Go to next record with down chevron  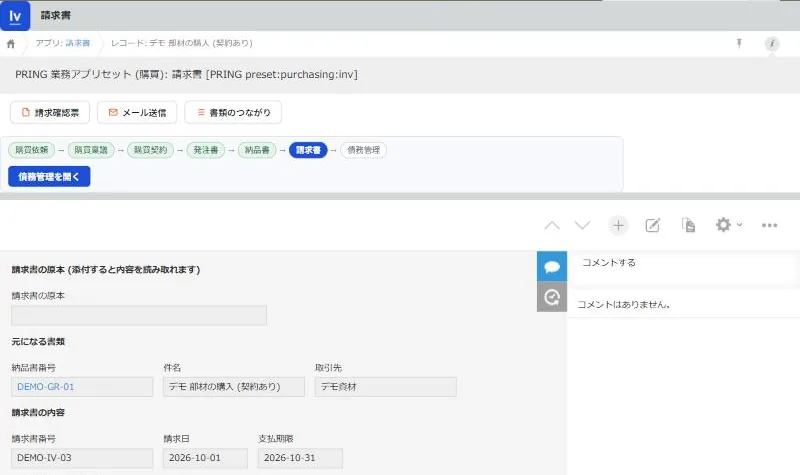(x=582, y=225)
